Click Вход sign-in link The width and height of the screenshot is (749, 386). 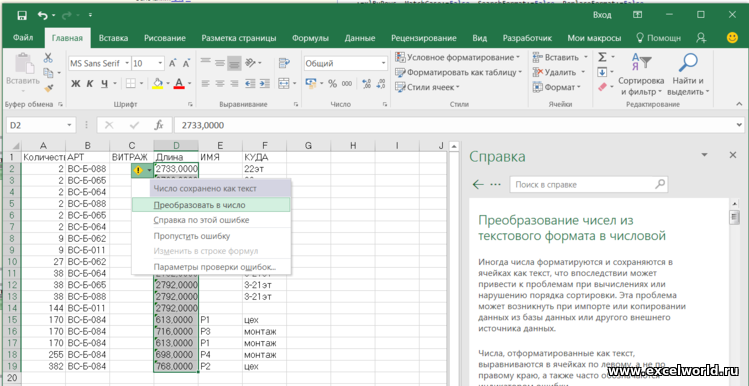coord(602,15)
